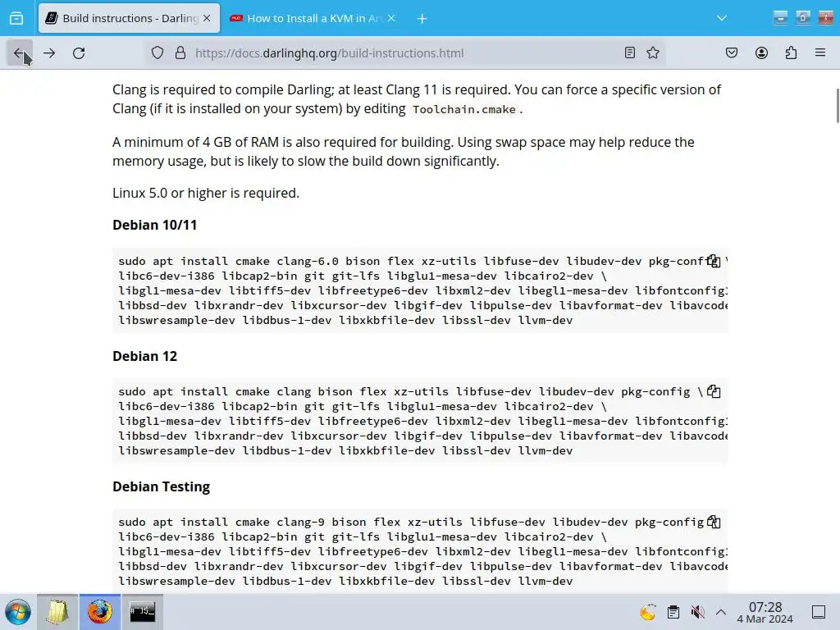Go forward with the forward arrow
840x630 pixels.
(x=49, y=53)
